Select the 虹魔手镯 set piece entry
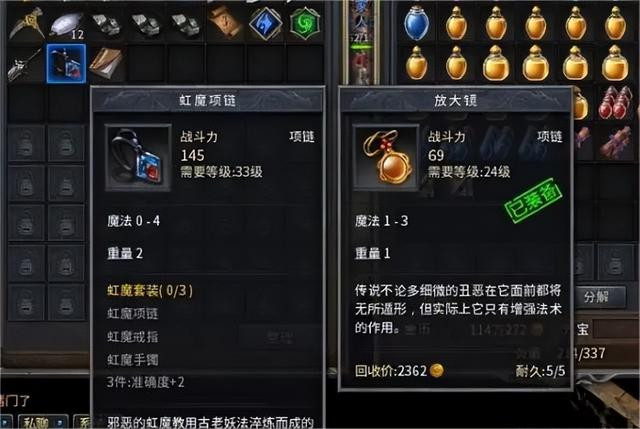 coord(133,360)
